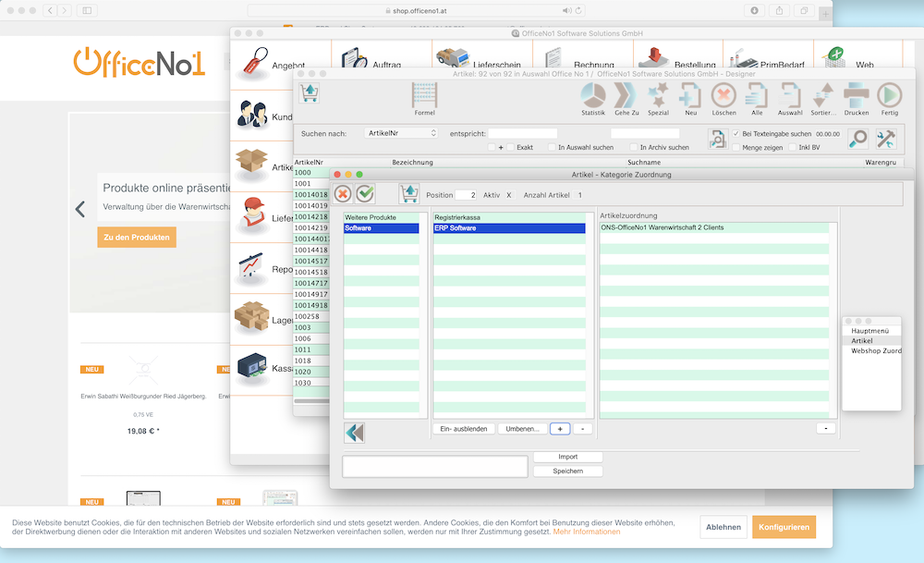
Task: Open the Artikel cardboard box icon in sidebar
Action: click(251, 163)
